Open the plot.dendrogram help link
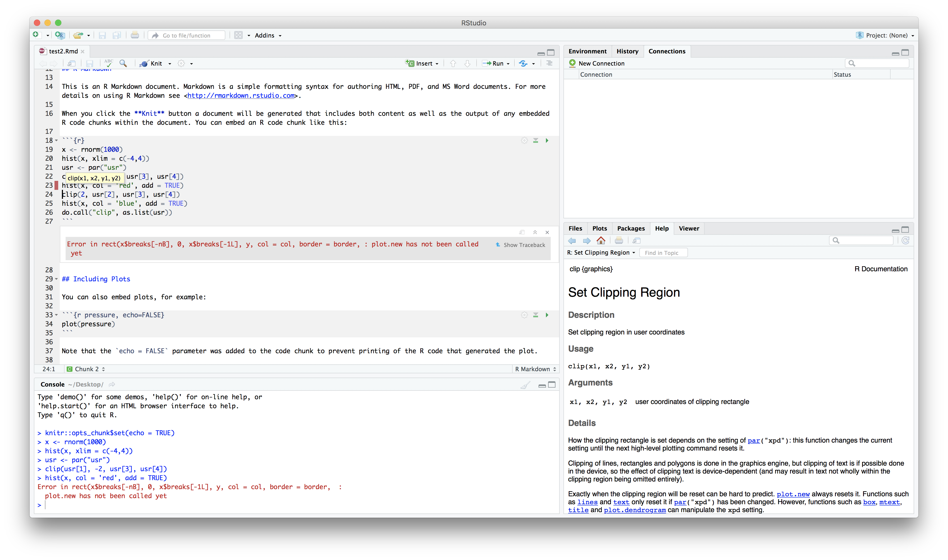This screenshot has width=948, height=560. click(634, 510)
